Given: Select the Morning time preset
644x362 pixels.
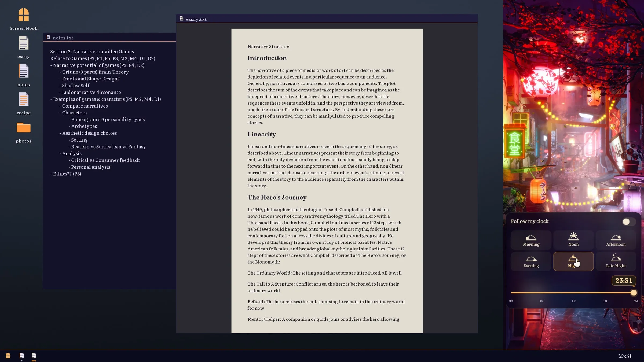Looking at the screenshot, I should [531, 240].
